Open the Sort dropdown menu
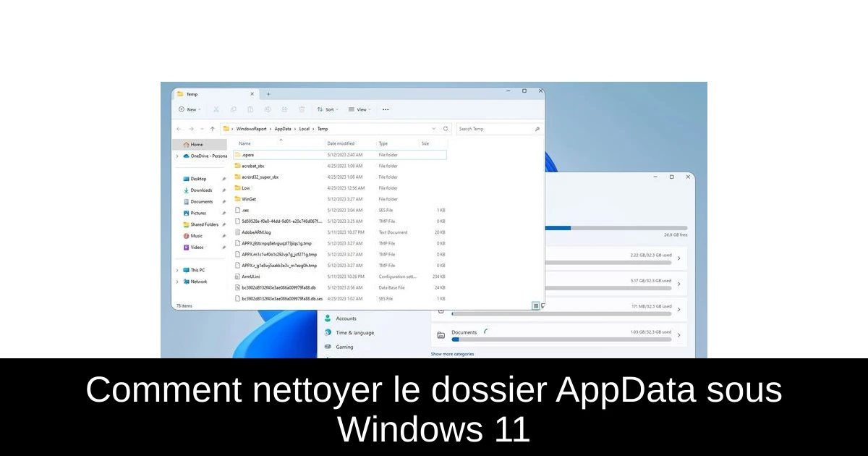 (x=327, y=109)
